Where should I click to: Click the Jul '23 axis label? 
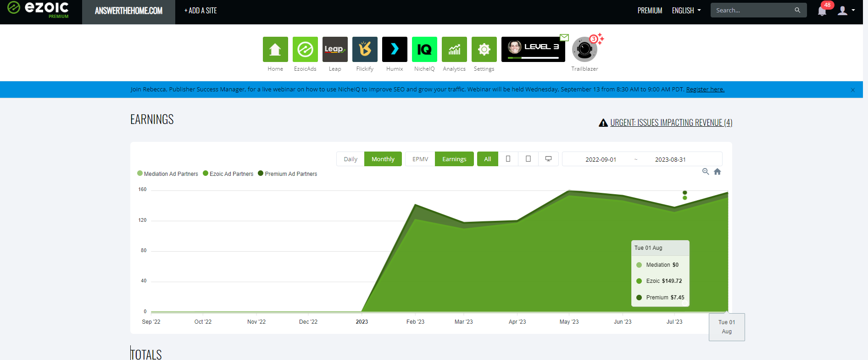[x=674, y=322]
